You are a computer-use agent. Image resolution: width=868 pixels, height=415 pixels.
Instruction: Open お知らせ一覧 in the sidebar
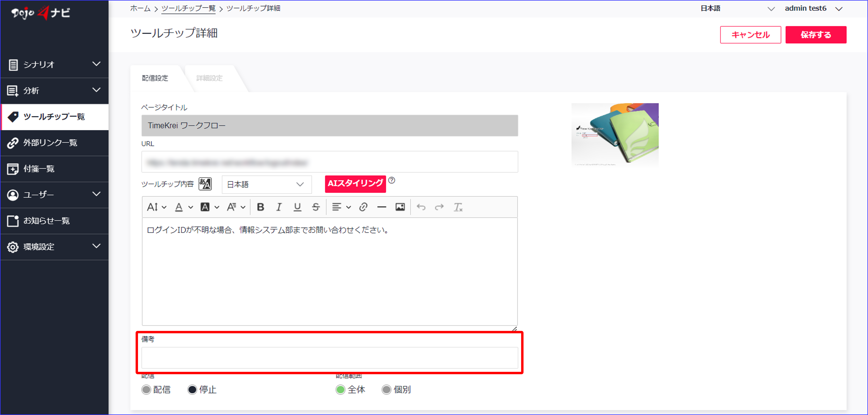pos(55,221)
